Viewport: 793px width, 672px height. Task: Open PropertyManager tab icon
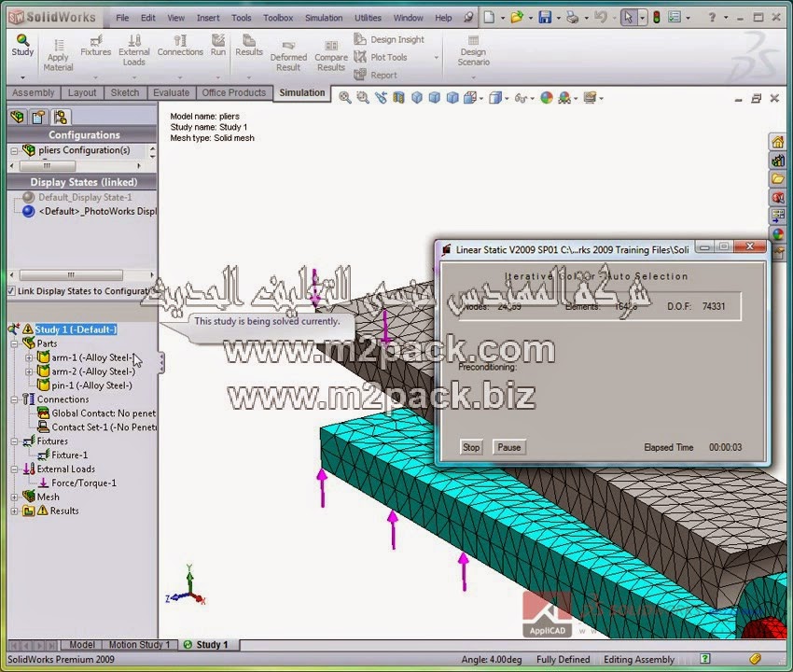[x=38, y=117]
